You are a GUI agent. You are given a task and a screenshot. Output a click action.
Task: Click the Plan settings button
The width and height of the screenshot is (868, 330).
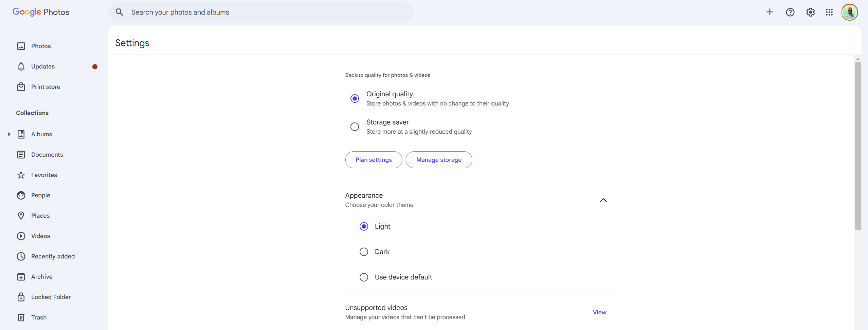pyautogui.click(x=374, y=160)
